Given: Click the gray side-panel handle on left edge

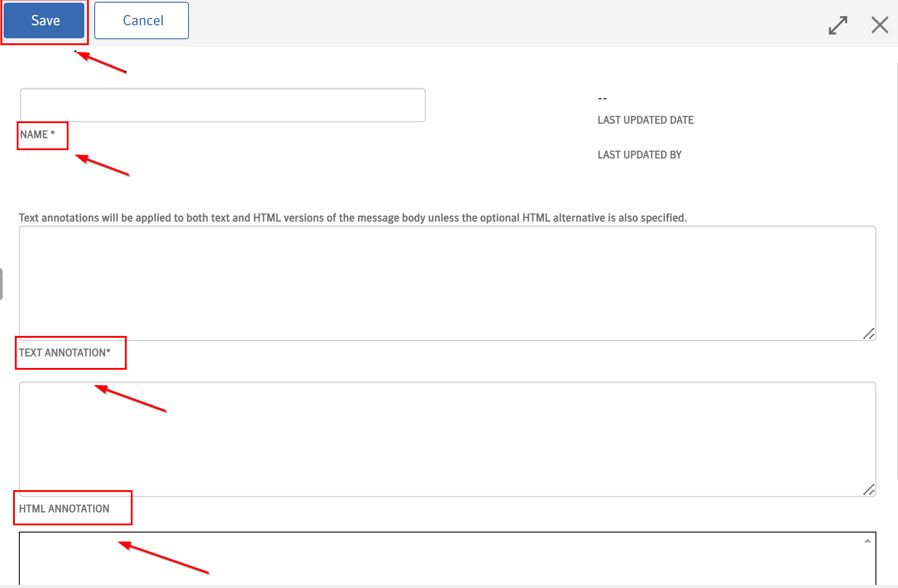Looking at the screenshot, I should click(x=1, y=284).
